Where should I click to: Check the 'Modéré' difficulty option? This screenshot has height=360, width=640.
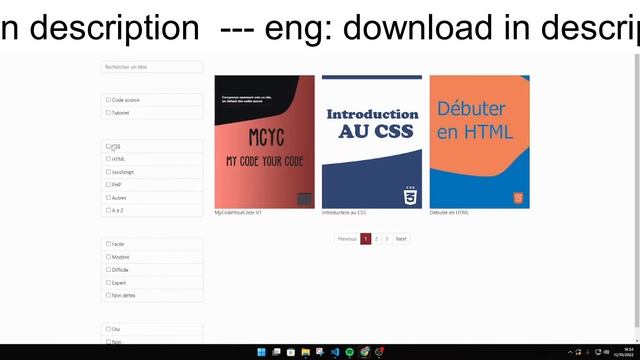[108, 257]
